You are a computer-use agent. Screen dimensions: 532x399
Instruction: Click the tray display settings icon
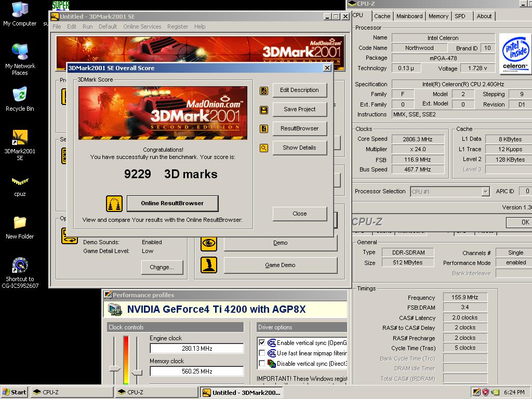coord(476,392)
